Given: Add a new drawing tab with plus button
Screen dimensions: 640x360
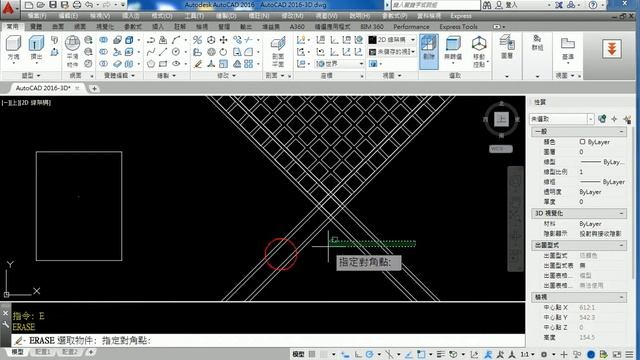Looking at the screenshot, I should 94,88.
